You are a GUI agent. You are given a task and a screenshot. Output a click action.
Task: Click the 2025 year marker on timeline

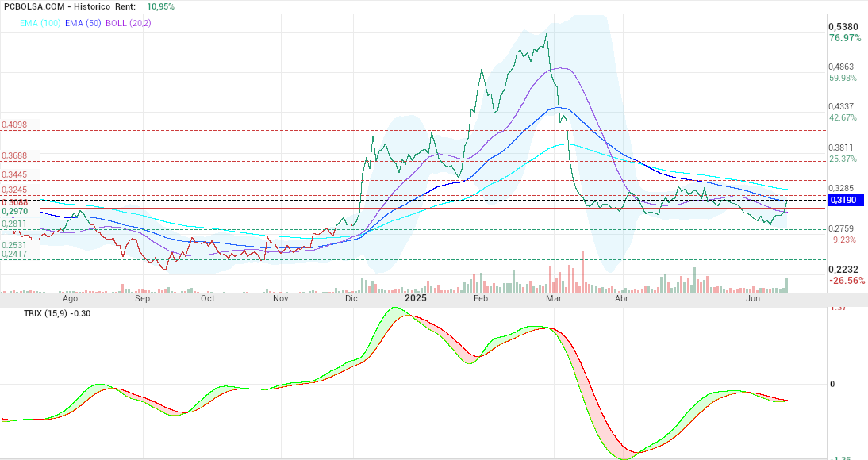click(416, 297)
